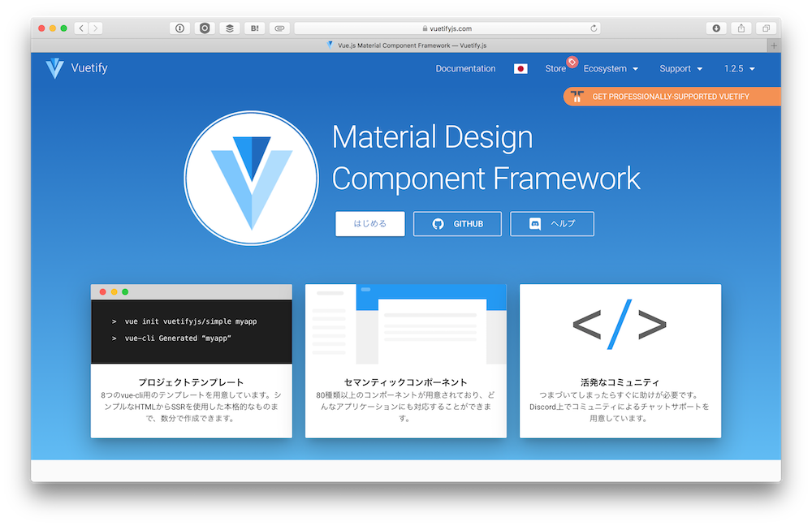Show all tabs overview button
This screenshot has width=812, height=526.
(x=766, y=28)
